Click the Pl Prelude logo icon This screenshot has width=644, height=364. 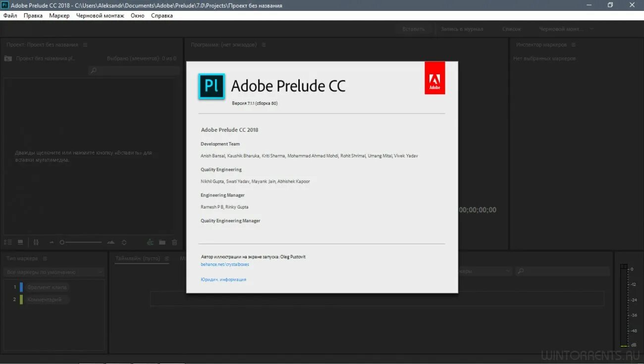(212, 86)
